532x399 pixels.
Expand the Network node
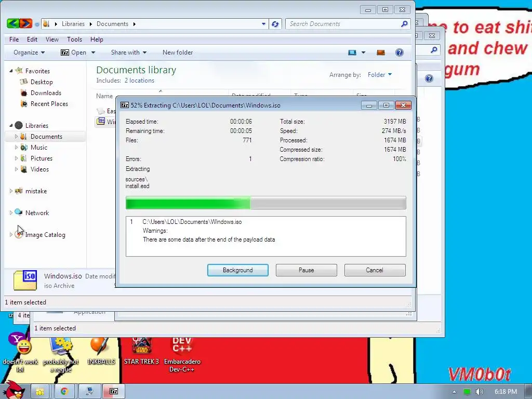pos(11,212)
